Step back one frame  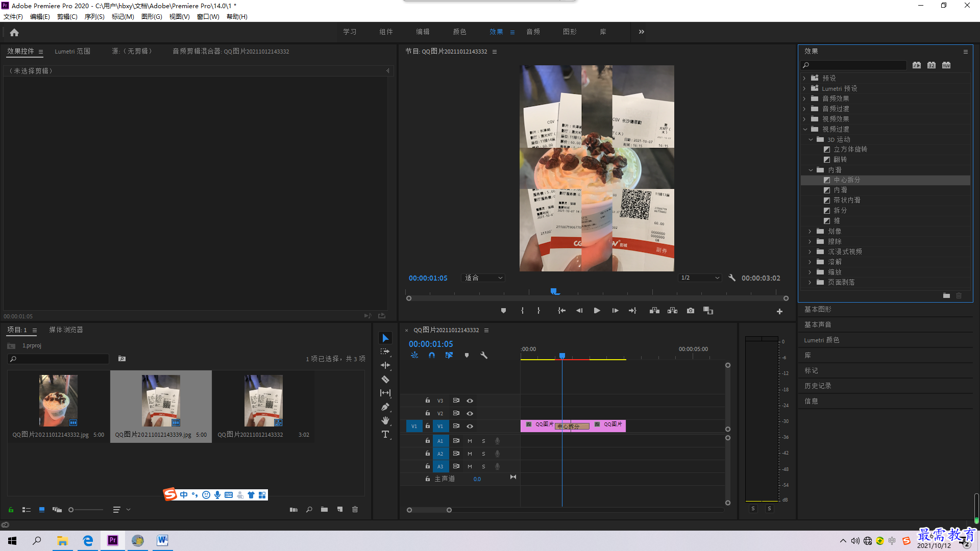click(579, 311)
